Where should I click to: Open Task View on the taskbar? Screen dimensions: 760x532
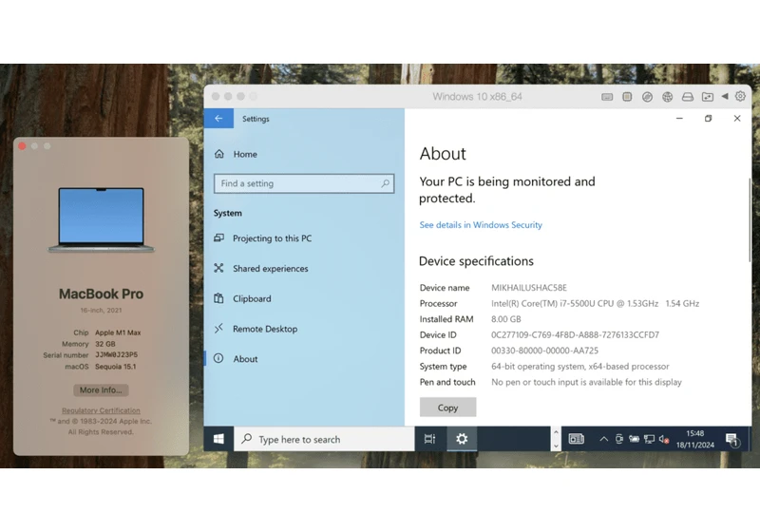430,439
